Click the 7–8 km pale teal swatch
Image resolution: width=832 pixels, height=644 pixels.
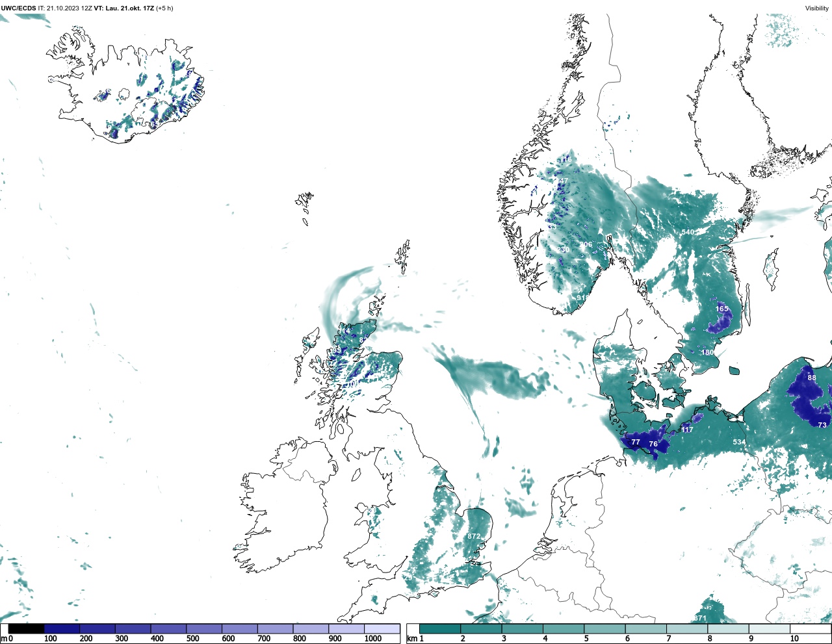pyautogui.click(x=687, y=629)
